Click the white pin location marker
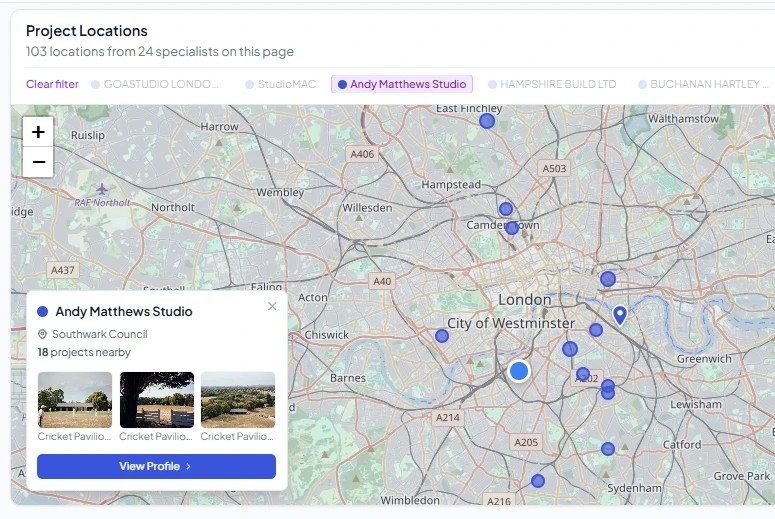The image size is (775, 519). click(620, 315)
